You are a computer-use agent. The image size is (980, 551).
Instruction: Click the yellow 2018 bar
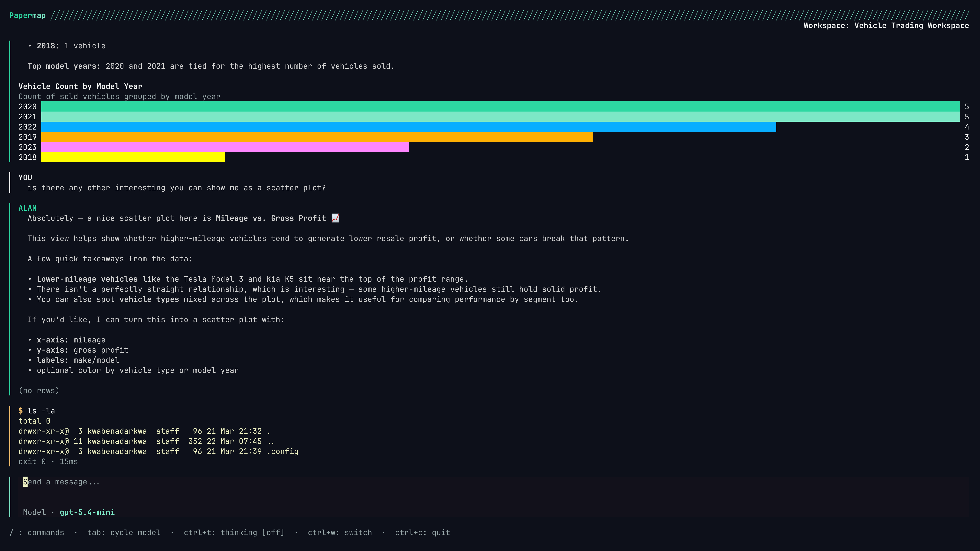133,157
